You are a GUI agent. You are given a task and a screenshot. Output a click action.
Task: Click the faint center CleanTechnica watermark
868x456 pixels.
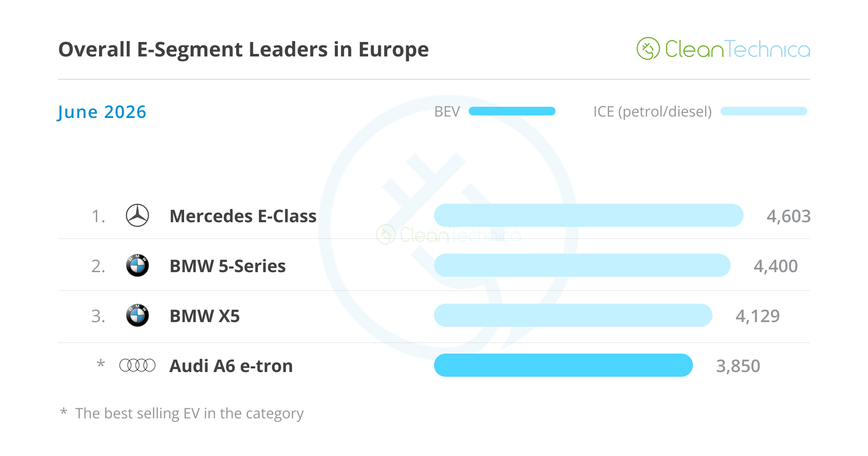(x=448, y=235)
